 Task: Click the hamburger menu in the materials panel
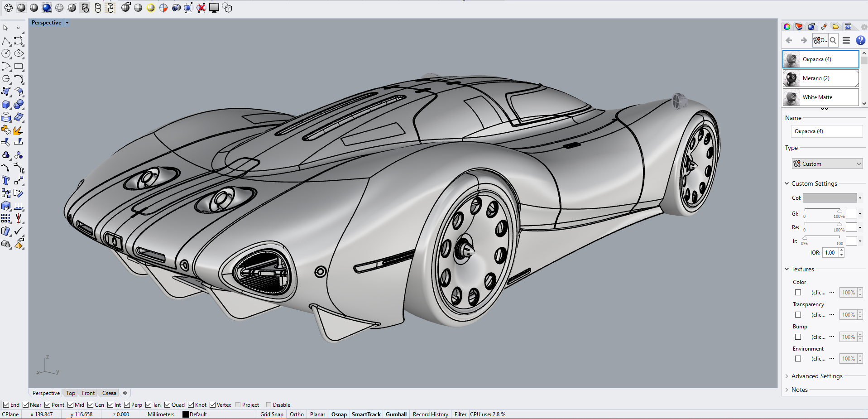click(846, 40)
